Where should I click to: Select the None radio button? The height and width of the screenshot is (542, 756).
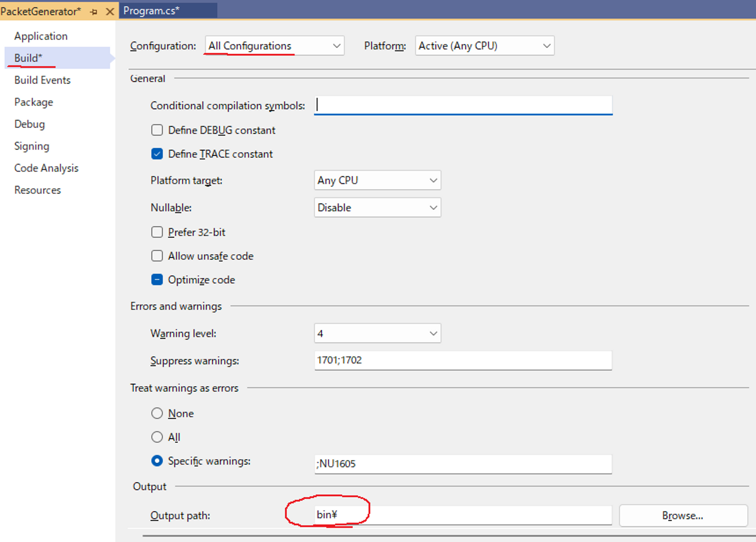pyautogui.click(x=157, y=413)
